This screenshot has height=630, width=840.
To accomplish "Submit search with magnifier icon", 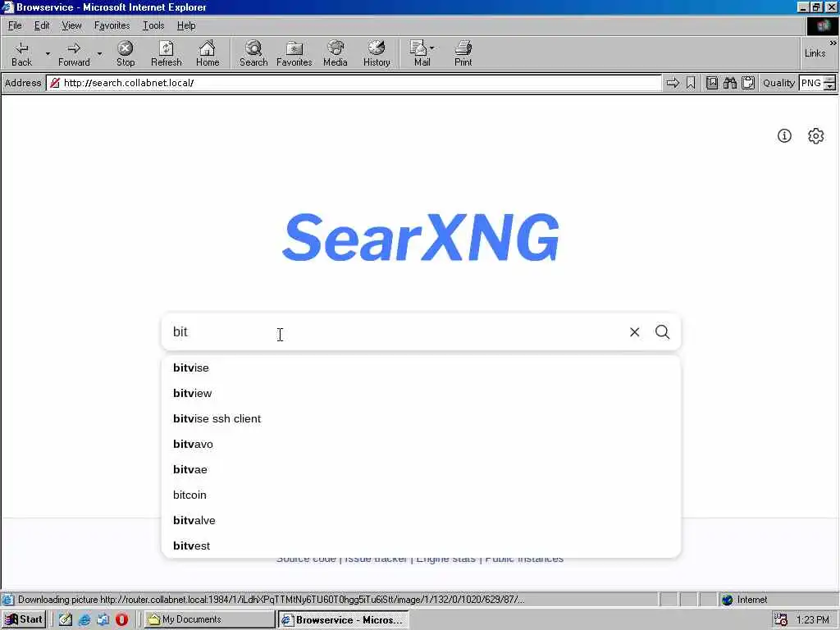I will pos(662,332).
